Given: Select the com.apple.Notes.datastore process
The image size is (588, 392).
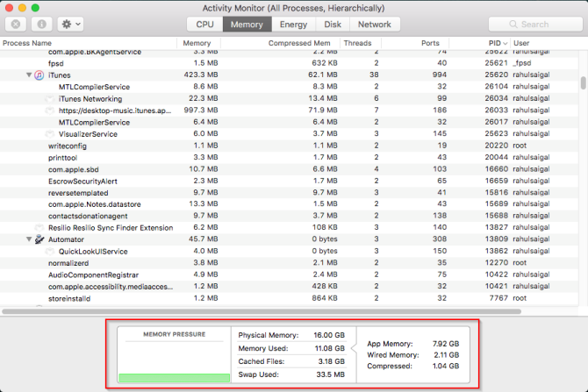Looking at the screenshot, I should click(x=289, y=204).
